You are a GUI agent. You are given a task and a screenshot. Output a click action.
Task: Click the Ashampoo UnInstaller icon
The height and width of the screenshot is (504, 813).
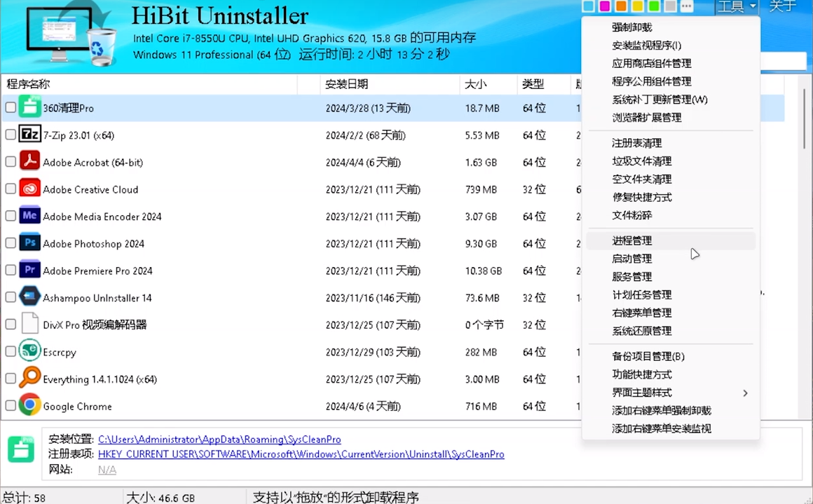point(29,297)
